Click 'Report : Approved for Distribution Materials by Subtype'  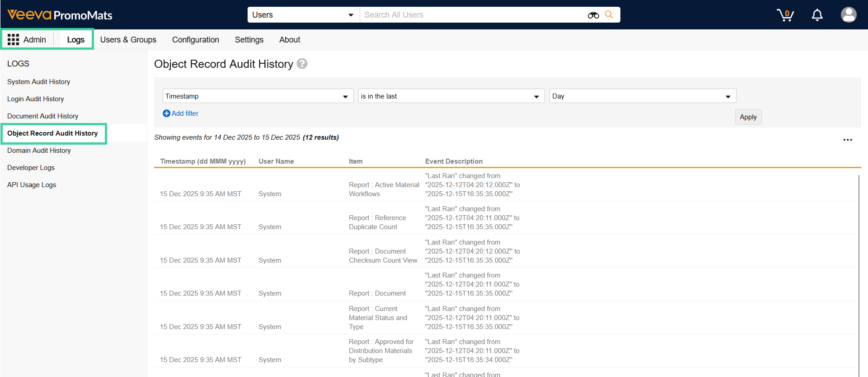click(381, 351)
